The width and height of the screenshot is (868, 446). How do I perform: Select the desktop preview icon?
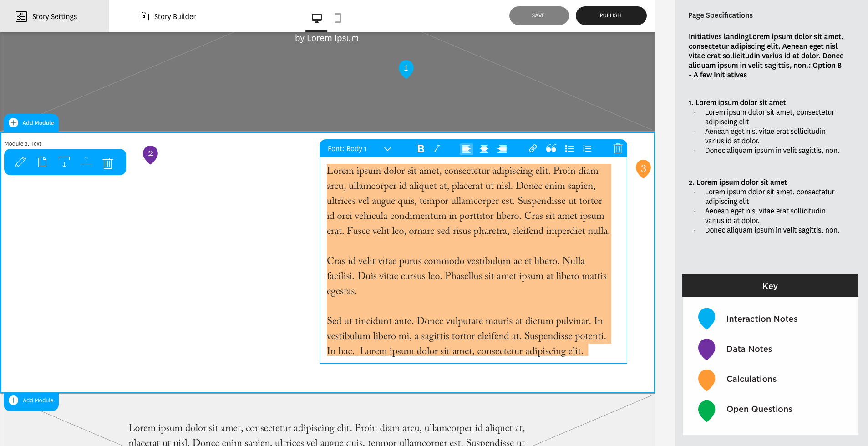click(x=317, y=18)
